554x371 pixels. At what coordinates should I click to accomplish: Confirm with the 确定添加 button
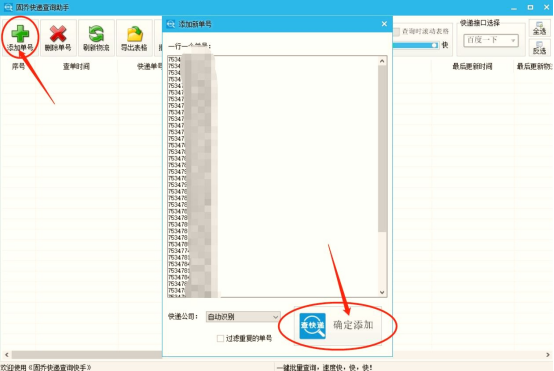[x=338, y=325]
